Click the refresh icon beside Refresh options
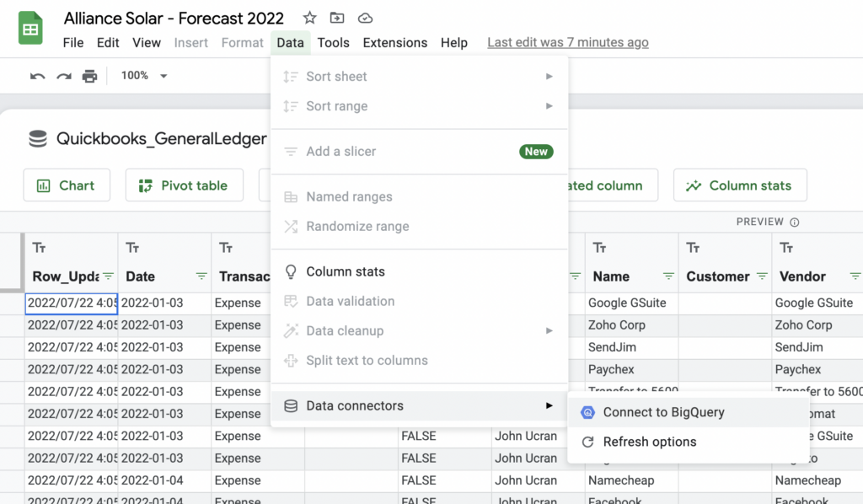Image resolution: width=863 pixels, height=504 pixels. tap(587, 442)
